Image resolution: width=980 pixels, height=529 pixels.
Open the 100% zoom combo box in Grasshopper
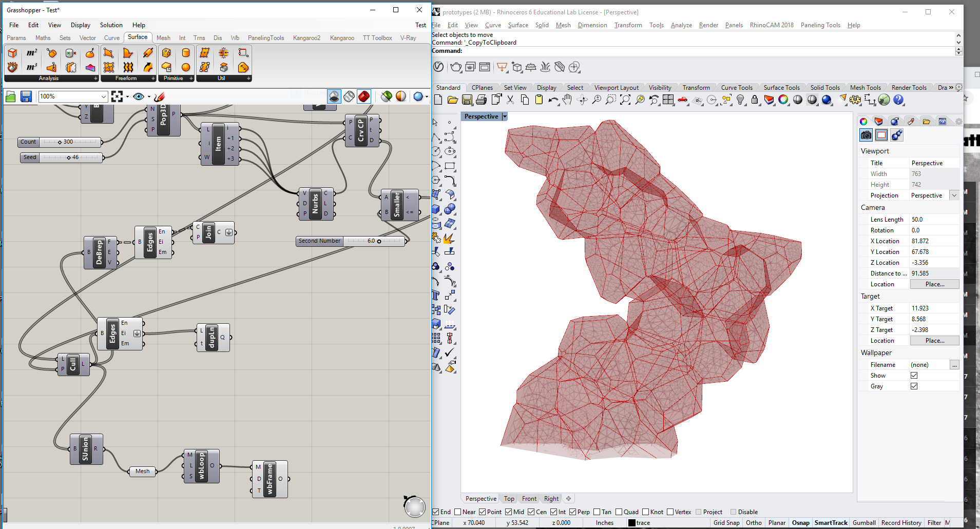coord(72,96)
